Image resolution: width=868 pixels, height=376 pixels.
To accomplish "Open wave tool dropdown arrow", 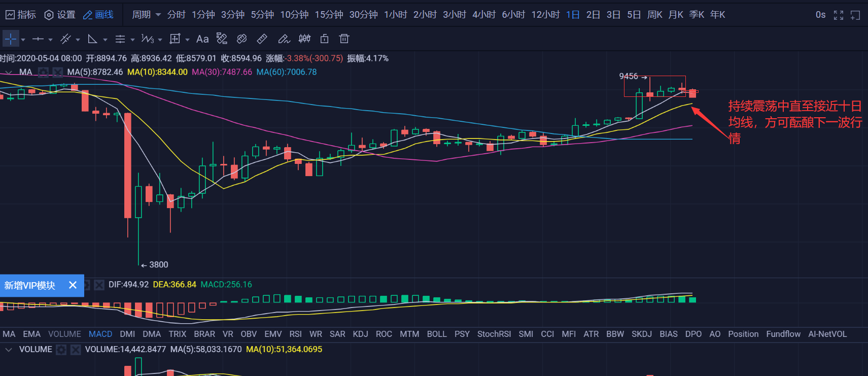I will click(160, 39).
